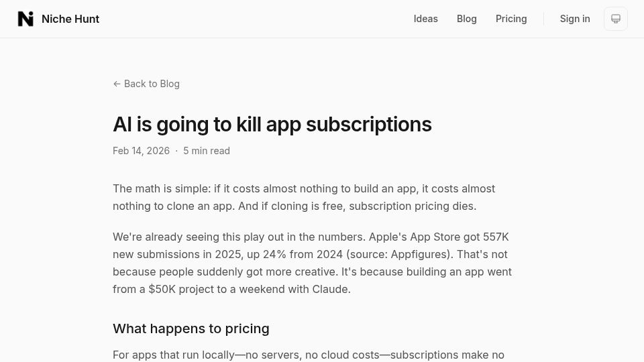Screen dimensions: 644x362
Task: Follow the Back to Blog link
Action: (x=146, y=84)
